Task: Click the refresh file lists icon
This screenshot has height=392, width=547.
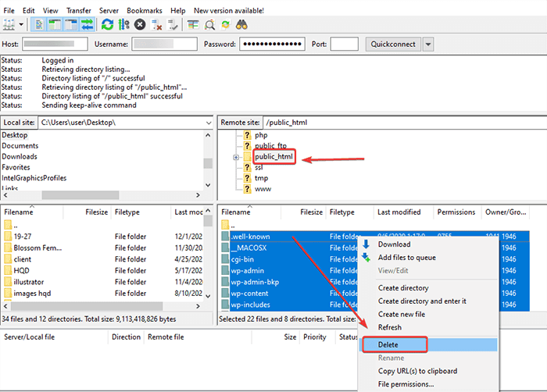Action: 107,25
